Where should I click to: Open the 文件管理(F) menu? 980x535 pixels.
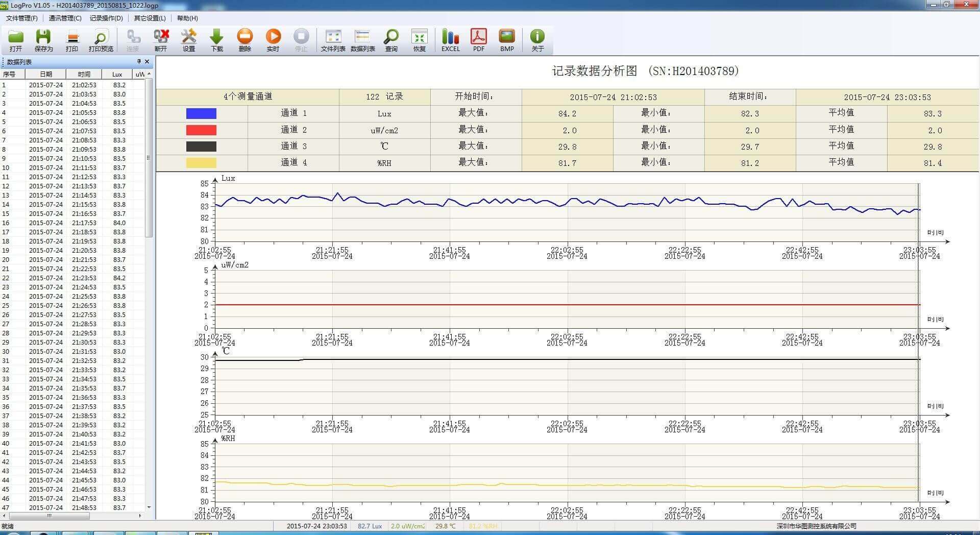(22, 18)
